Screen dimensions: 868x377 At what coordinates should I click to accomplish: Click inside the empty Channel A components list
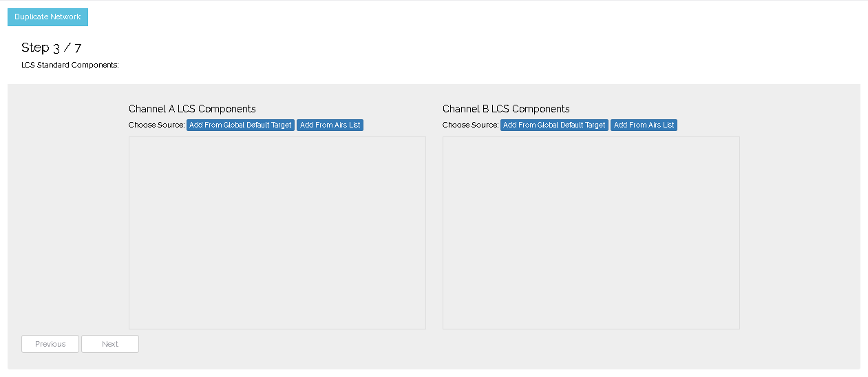277,232
